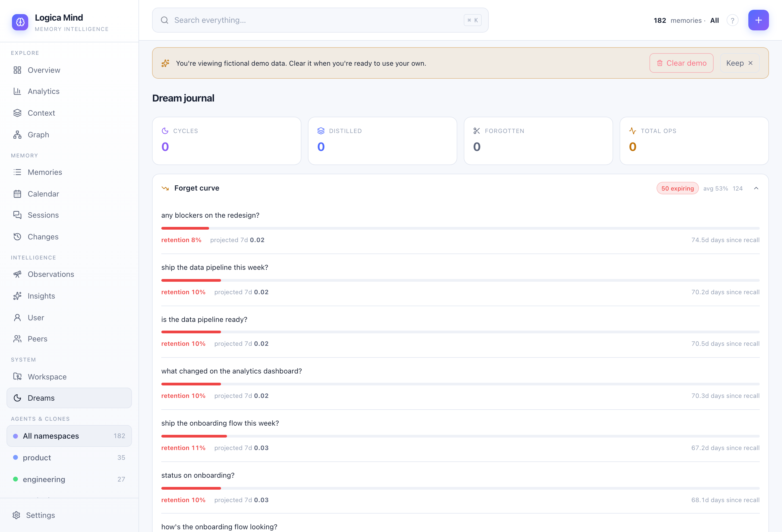This screenshot has width=782, height=532.
Task: Click the Distilled stat value
Action: tap(321, 147)
